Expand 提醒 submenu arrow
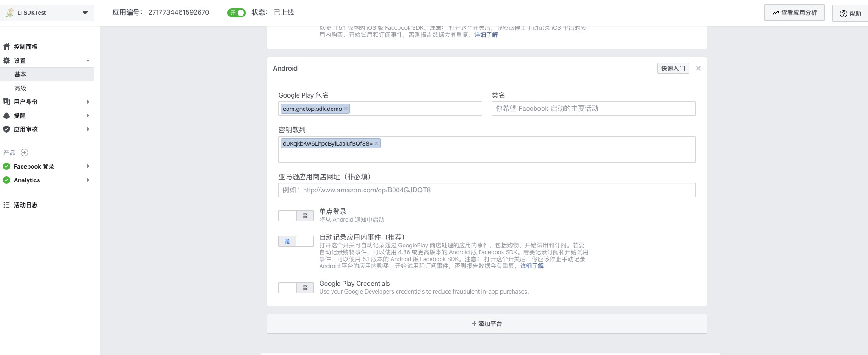This screenshot has height=355, width=868. coord(88,115)
